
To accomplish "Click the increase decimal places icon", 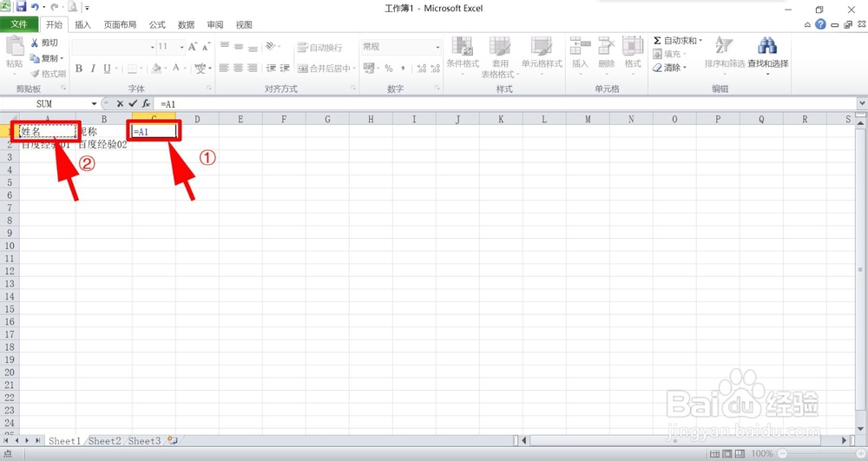I will [x=422, y=69].
